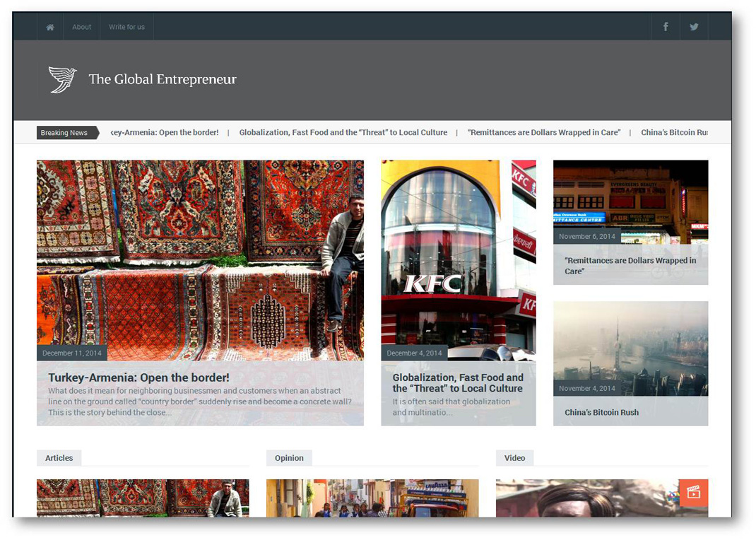Click the bird wing site logo

coord(63,80)
